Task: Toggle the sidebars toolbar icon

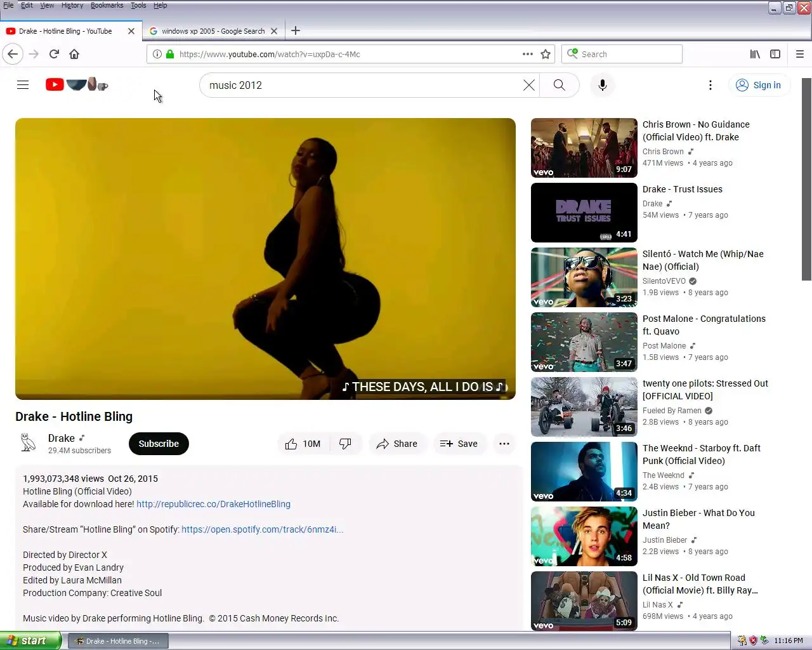Action: pyautogui.click(x=775, y=54)
